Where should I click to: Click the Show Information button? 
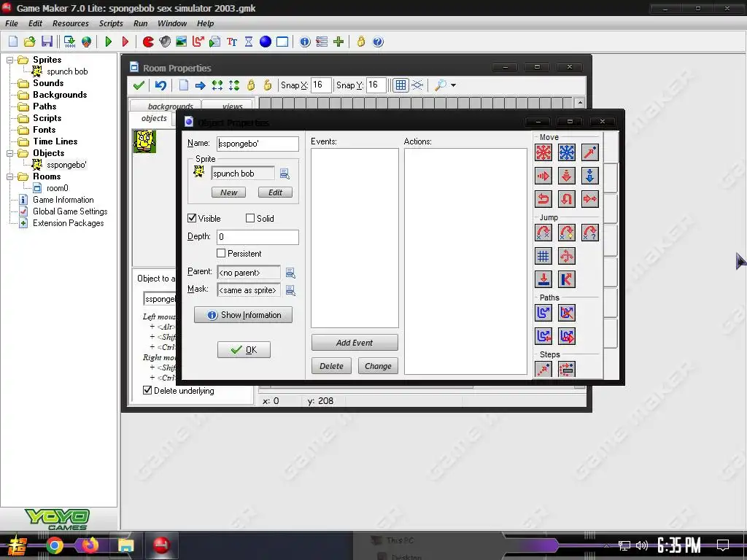coord(243,315)
